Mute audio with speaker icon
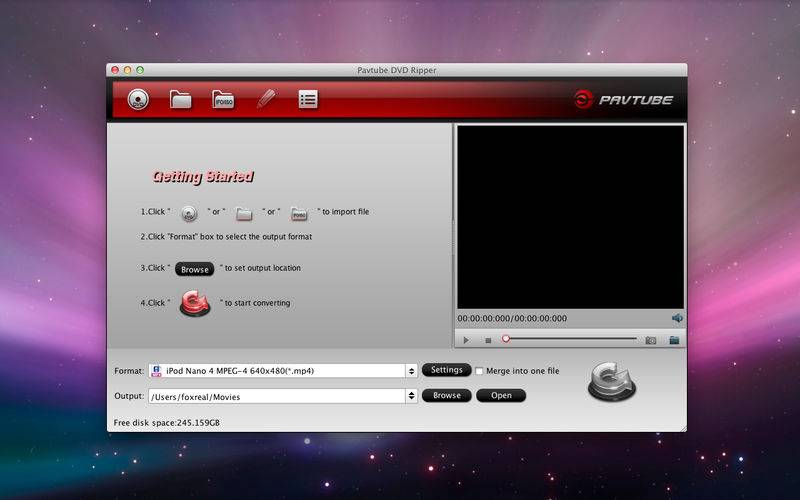800x500 pixels. pos(677,318)
